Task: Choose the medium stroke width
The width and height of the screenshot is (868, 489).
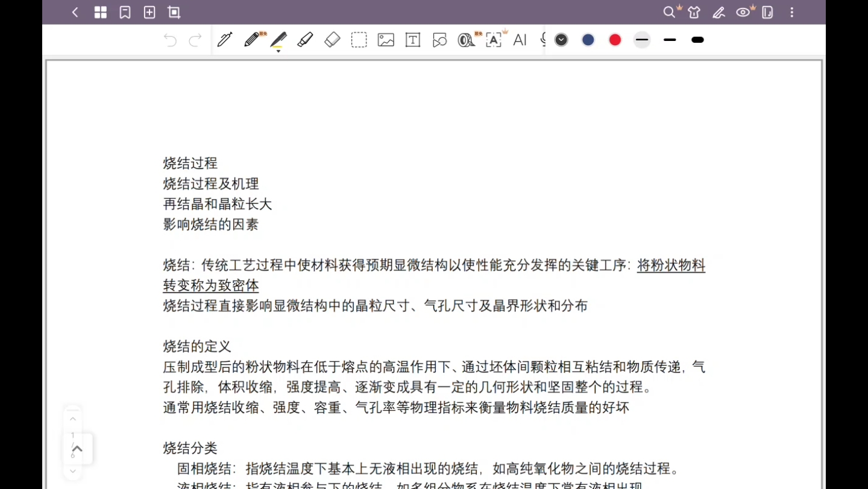Action: 670,40
